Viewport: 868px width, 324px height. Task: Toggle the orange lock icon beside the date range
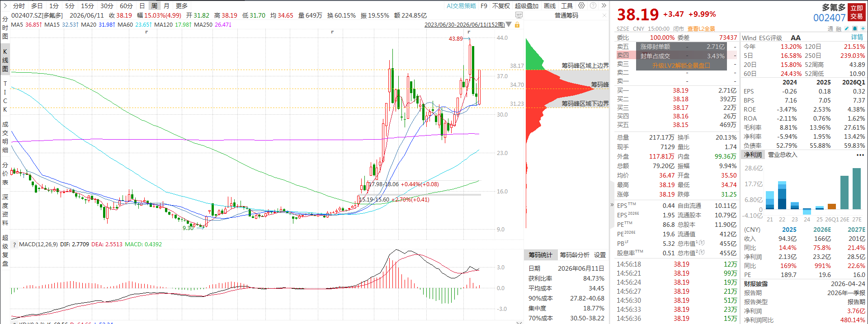[x=517, y=25]
